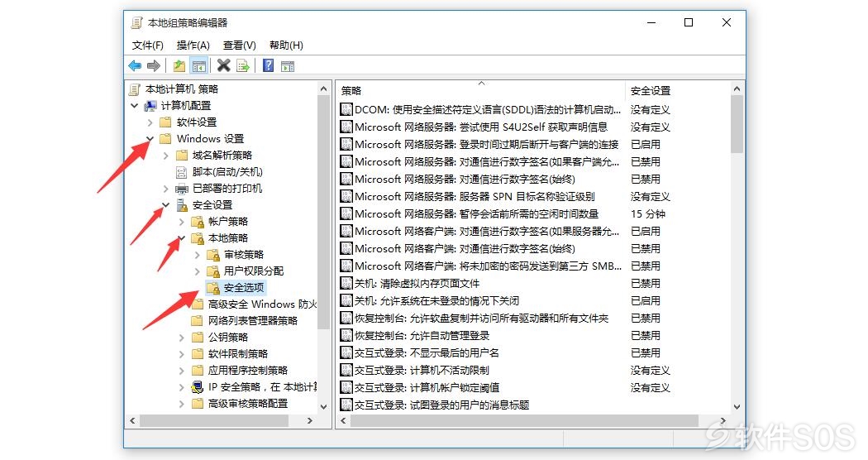Open the 操作(A) menu

[193, 46]
